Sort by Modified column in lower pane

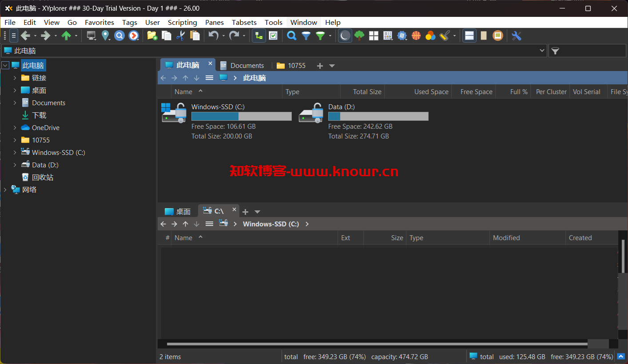pos(527,237)
